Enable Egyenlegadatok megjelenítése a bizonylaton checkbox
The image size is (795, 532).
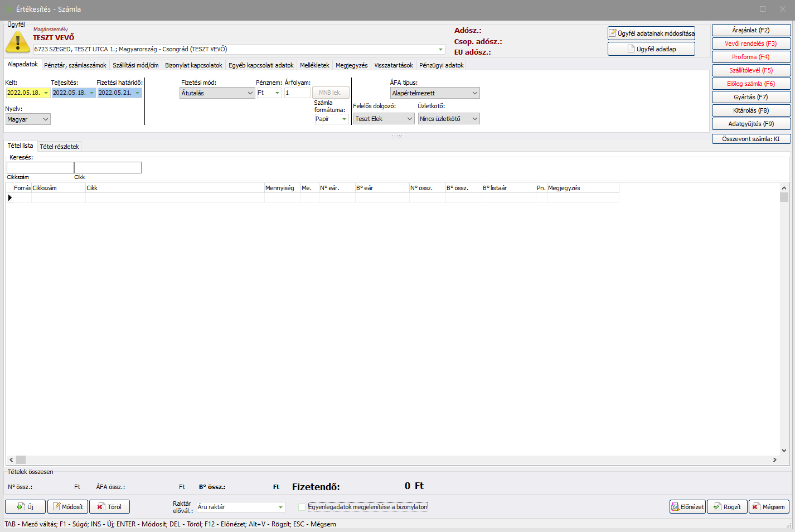(302, 507)
